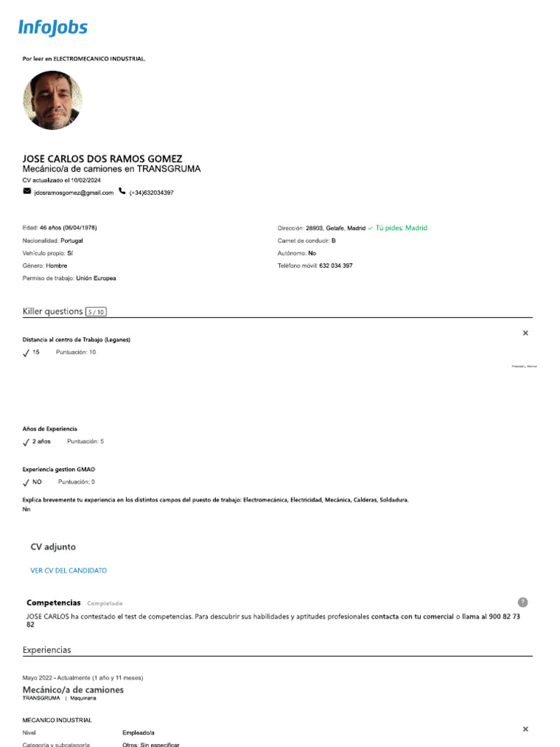Click the candidate's profile photo
Image resolution: width=560 pixels, height=747 pixels.
pos(52,101)
